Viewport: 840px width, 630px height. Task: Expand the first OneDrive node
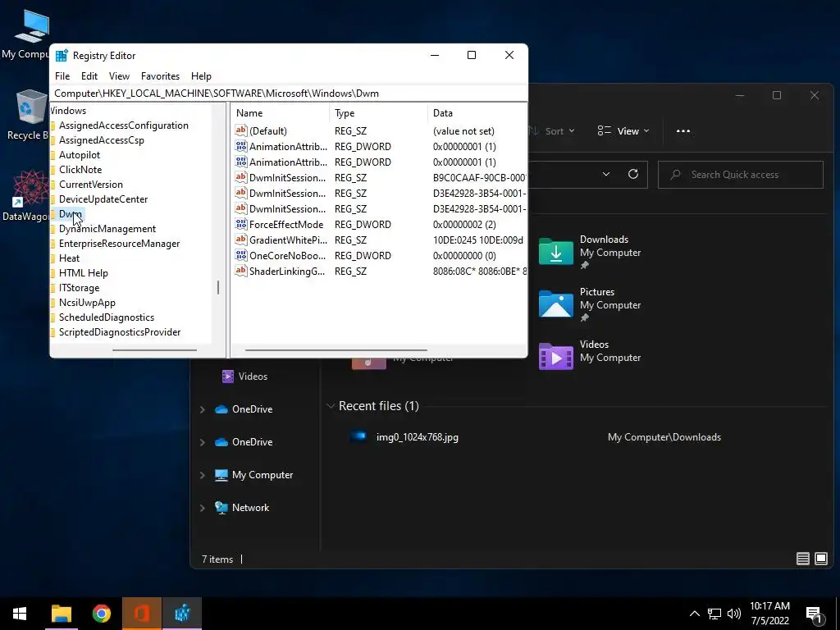point(203,409)
